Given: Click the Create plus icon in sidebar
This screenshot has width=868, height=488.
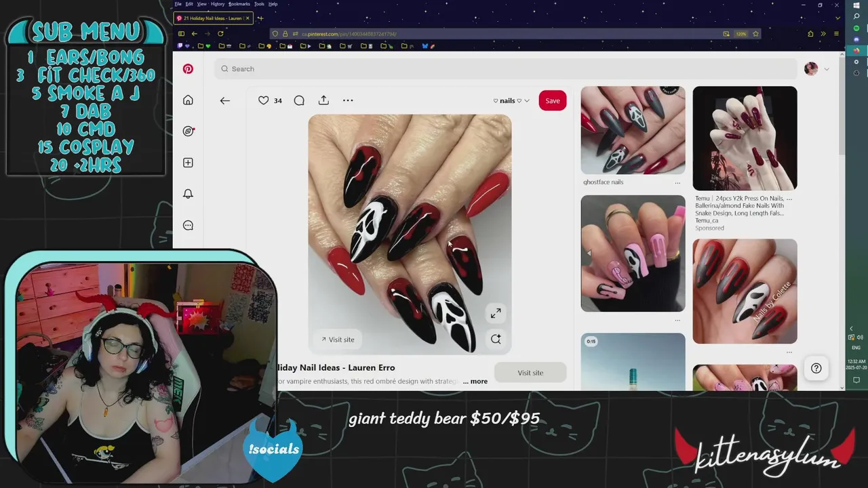Looking at the screenshot, I should (188, 163).
